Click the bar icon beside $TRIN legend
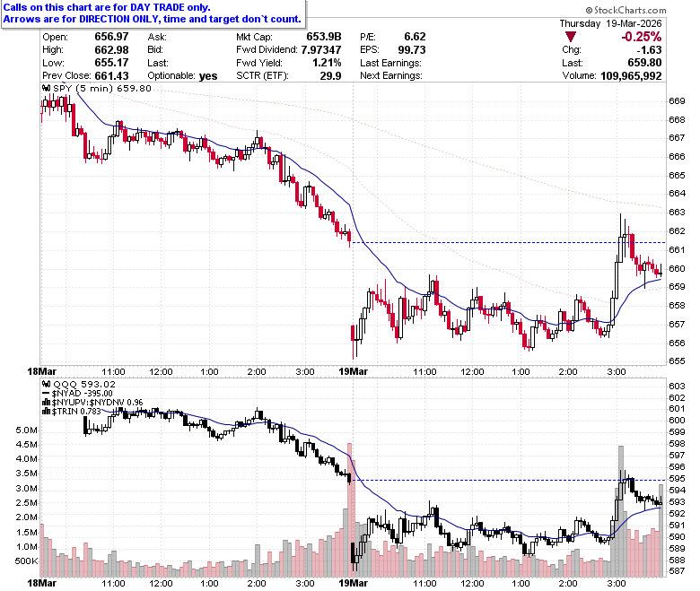This screenshot has width=700, height=591. (46, 412)
